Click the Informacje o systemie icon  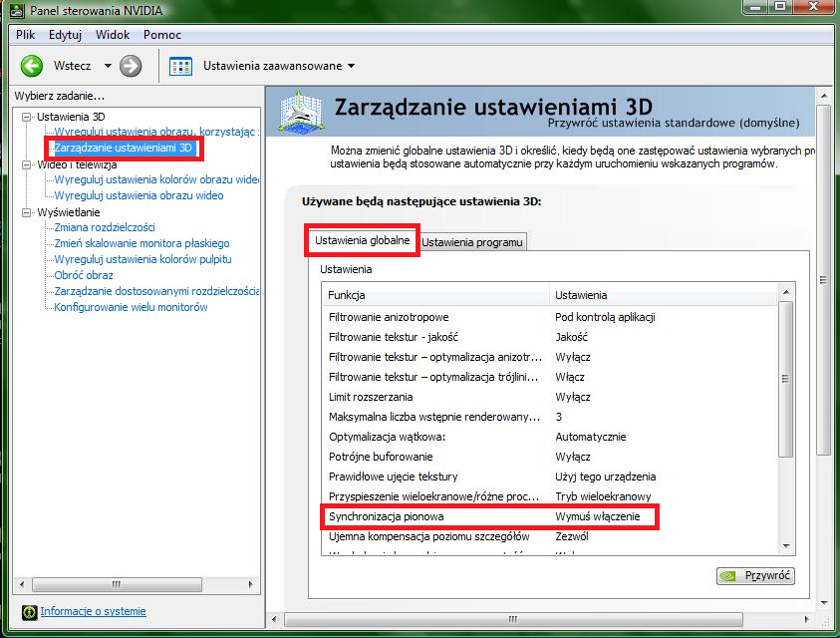point(30,612)
